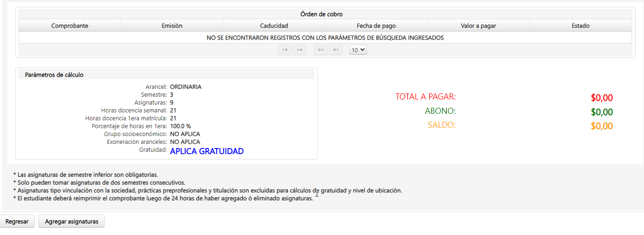Select the Estado column header

581,26
